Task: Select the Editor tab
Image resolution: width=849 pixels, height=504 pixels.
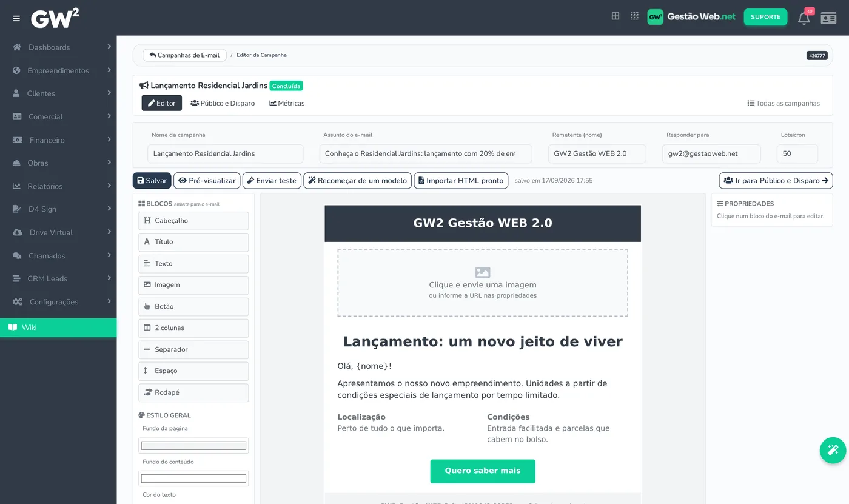Action: 162,103
